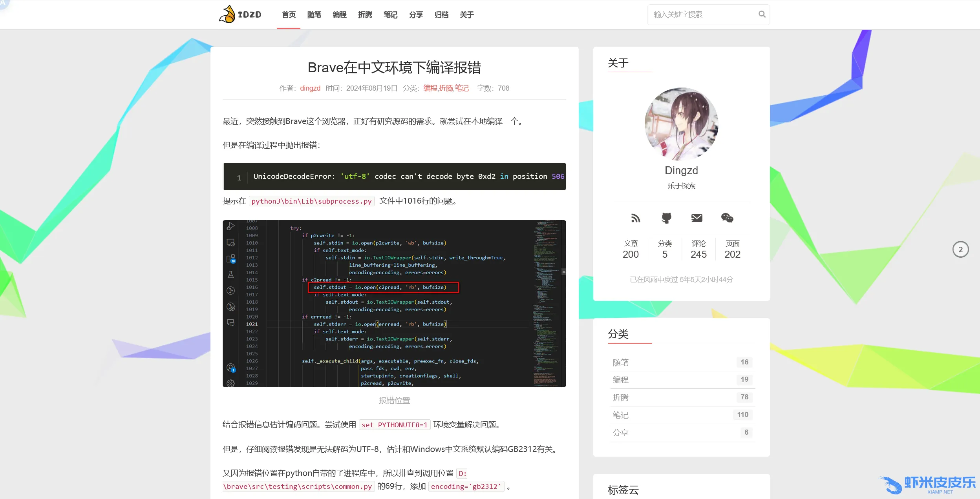This screenshot has width=980, height=499.
Task: Click the subprocess.py code screenshot
Action: click(x=394, y=304)
